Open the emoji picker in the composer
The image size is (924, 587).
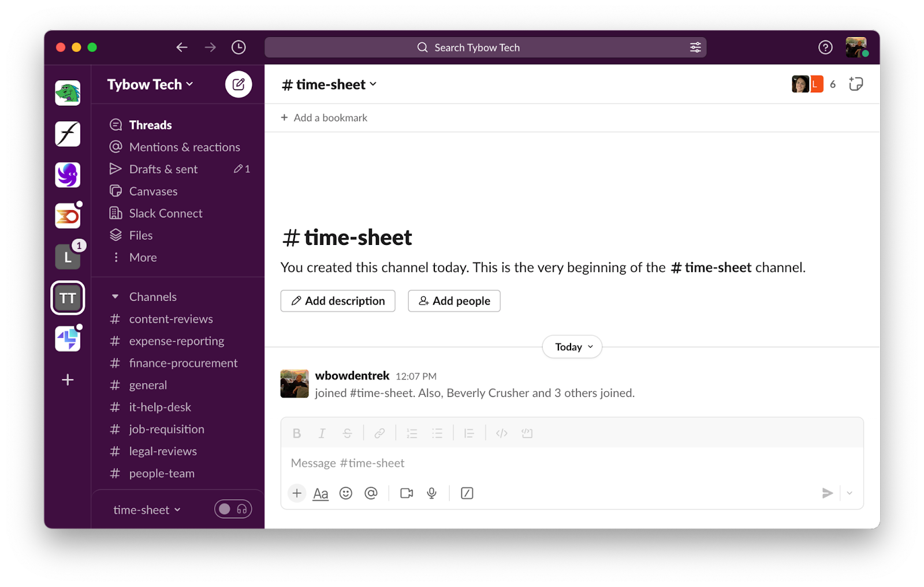(346, 493)
